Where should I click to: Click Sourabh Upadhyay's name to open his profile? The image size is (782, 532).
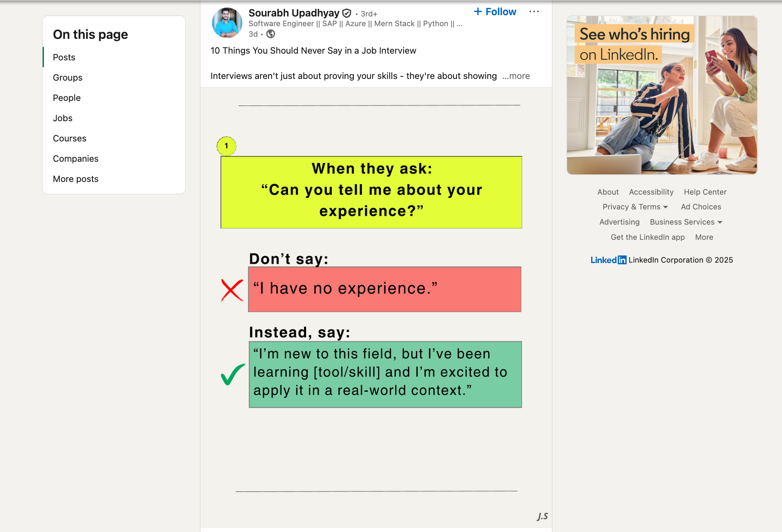point(293,13)
